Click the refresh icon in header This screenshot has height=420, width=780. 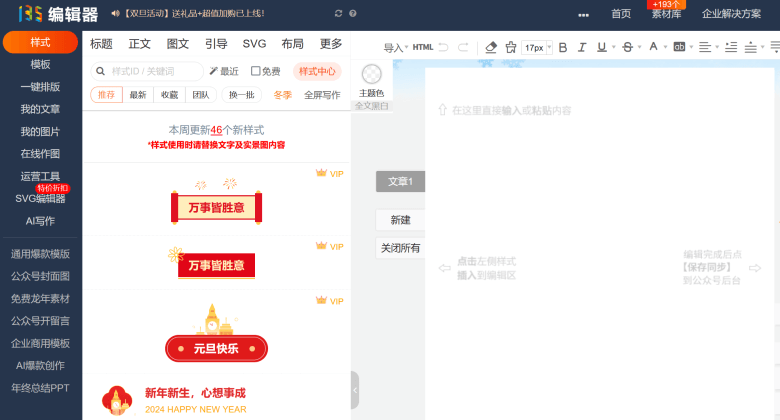[338, 13]
